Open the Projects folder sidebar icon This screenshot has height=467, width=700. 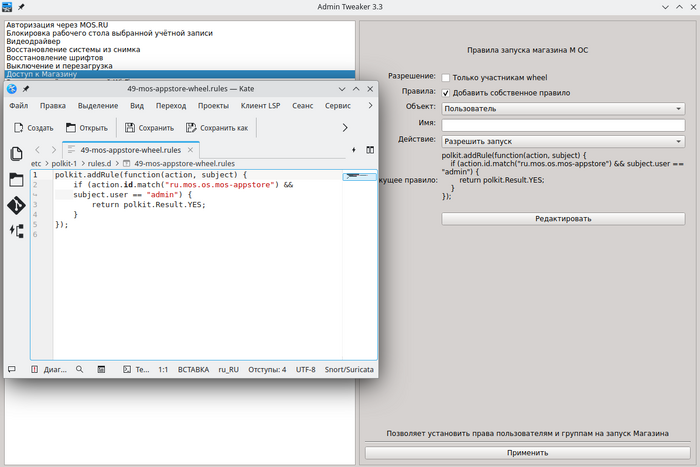point(16,180)
